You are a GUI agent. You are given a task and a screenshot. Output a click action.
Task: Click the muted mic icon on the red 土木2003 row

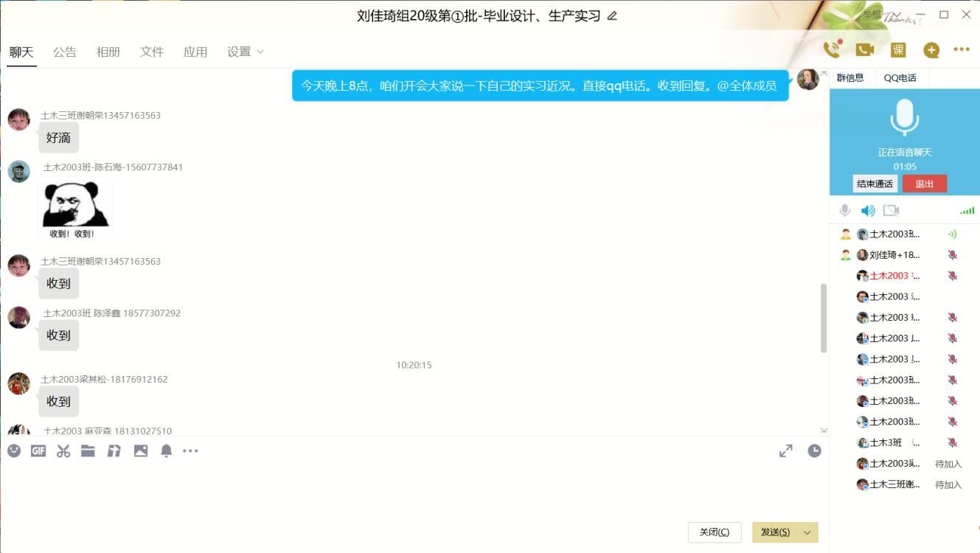click(x=952, y=276)
